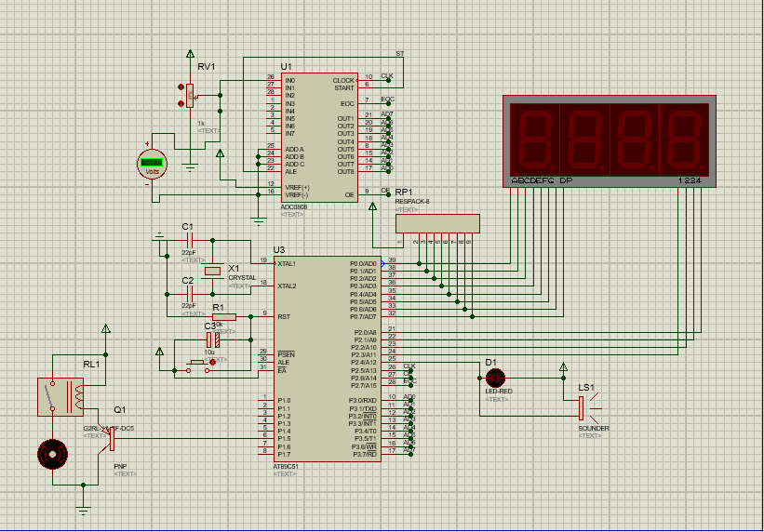
Task: Click the '1234' display digit-select label
Action: 690,180
